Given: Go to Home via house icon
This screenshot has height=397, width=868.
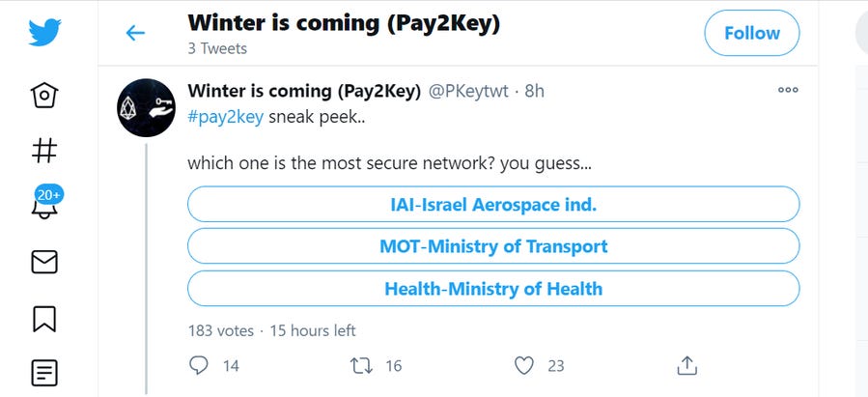Looking at the screenshot, I should coord(45,95).
